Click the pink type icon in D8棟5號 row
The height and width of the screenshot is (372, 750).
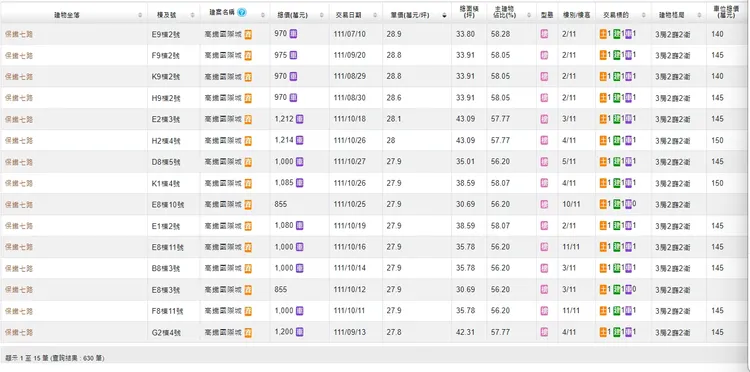tap(544, 162)
